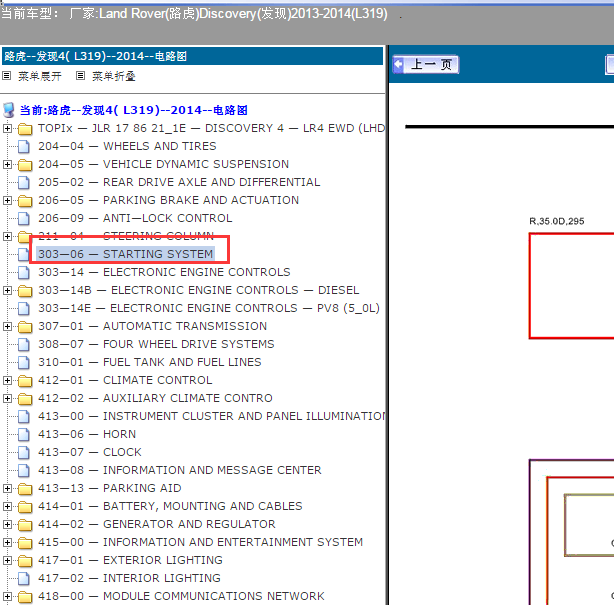Click document icon of 417-02 Interior Lighting
This screenshot has width=614, height=605.
(24, 579)
